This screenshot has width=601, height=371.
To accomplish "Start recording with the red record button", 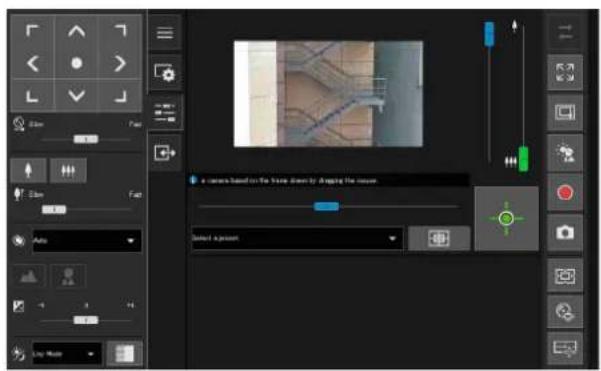I will [x=565, y=192].
